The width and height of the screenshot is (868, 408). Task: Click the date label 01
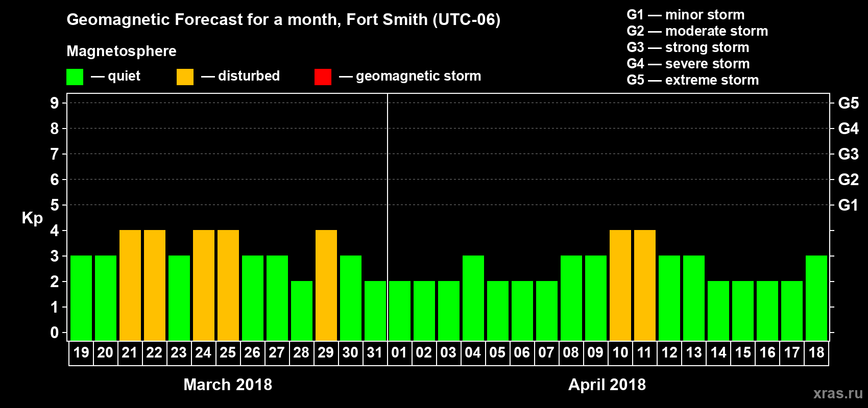click(x=399, y=352)
